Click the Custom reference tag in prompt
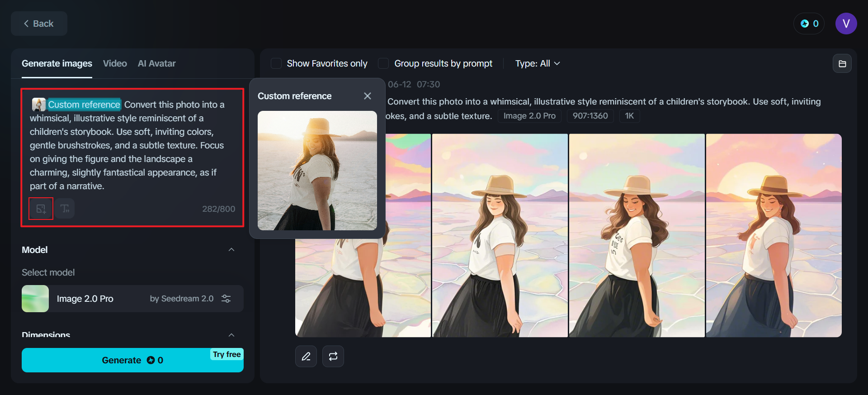Viewport: 868px width, 395px height. [x=84, y=105]
